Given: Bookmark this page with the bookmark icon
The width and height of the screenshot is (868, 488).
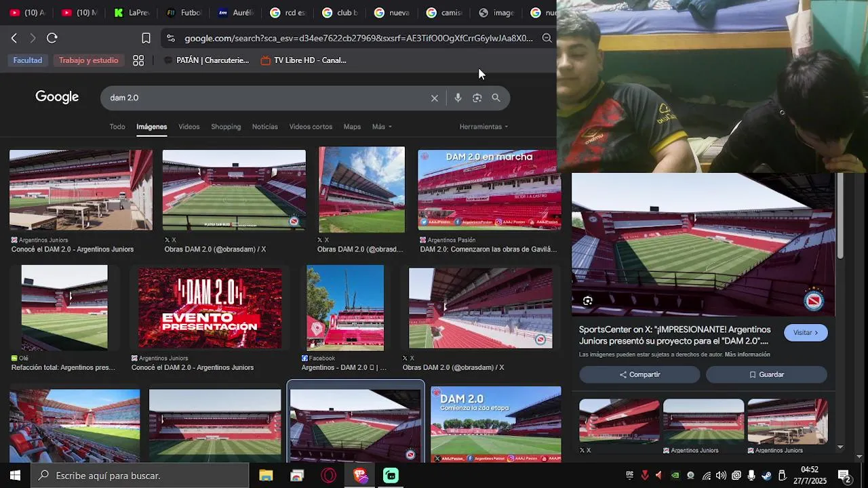Looking at the screenshot, I should [146, 38].
